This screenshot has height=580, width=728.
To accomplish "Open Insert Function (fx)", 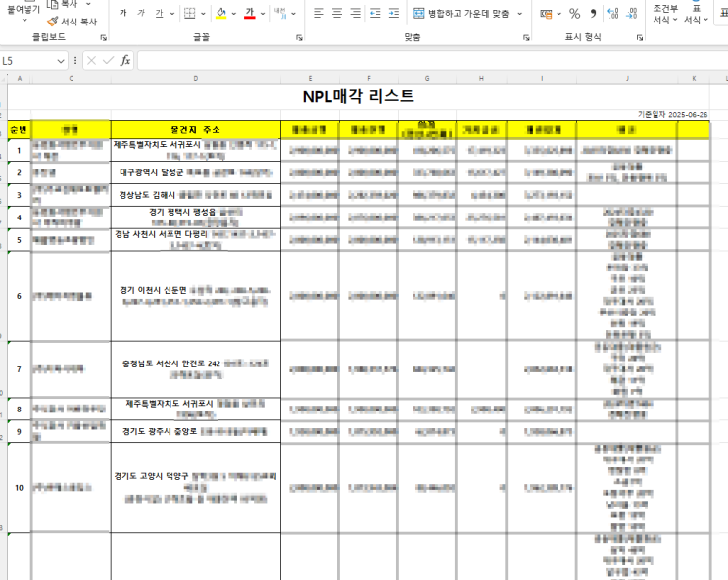I will (125, 61).
